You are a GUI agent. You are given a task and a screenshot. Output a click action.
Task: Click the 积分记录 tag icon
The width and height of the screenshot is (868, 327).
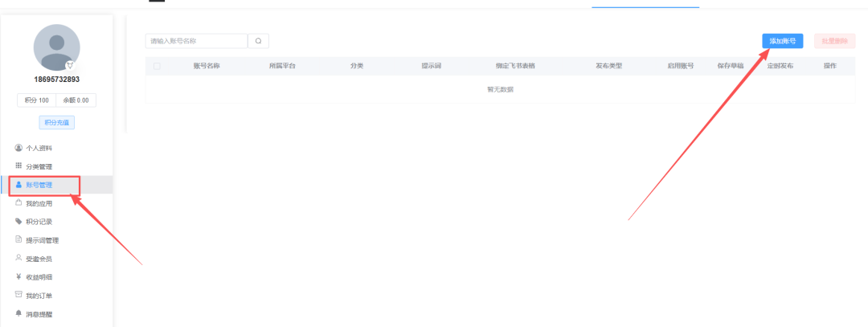[18, 221]
